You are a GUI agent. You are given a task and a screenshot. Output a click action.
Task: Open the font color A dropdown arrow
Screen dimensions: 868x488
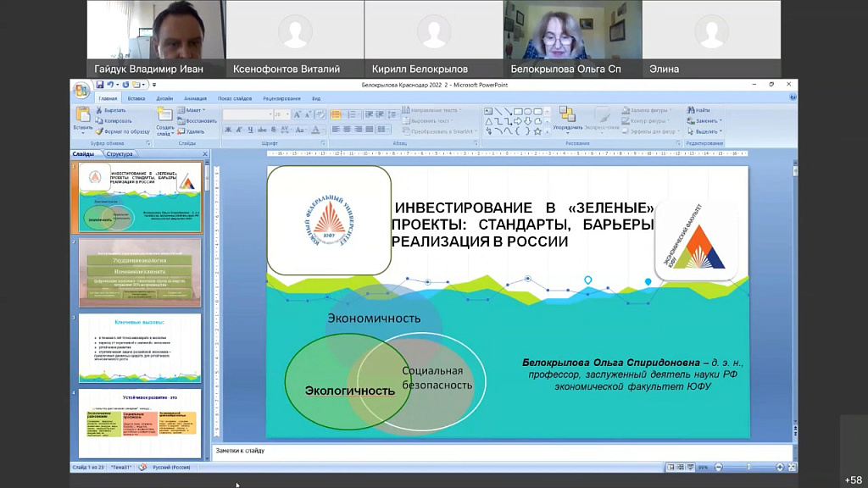(323, 130)
